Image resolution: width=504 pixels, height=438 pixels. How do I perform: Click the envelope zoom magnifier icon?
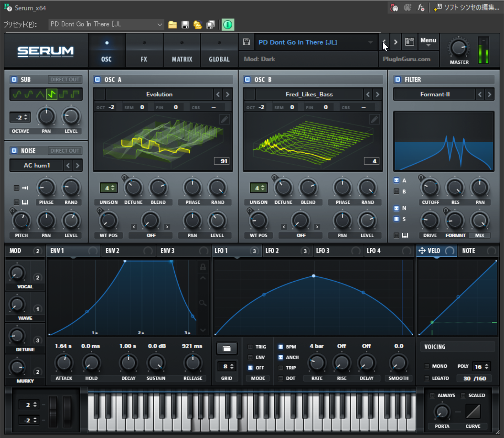click(x=203, y=303)
